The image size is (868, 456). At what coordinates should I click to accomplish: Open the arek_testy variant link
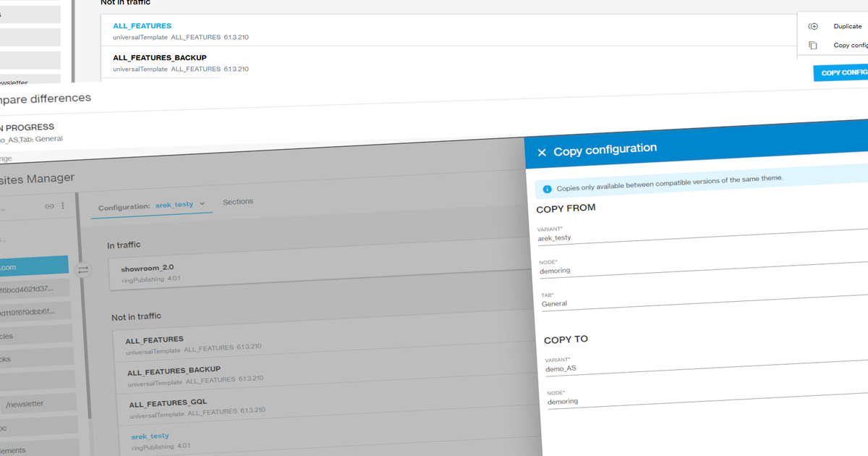pos(150,436)
